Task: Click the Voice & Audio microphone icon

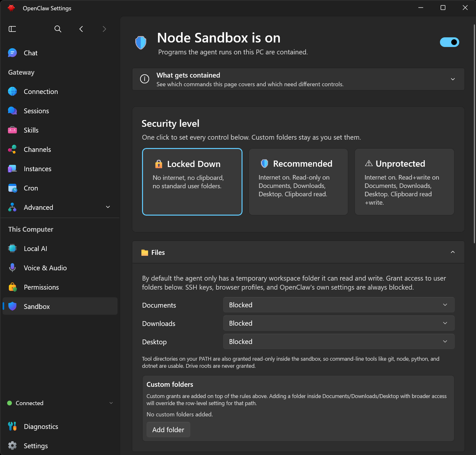Action: pyautogui.click(x=12, y=268)
